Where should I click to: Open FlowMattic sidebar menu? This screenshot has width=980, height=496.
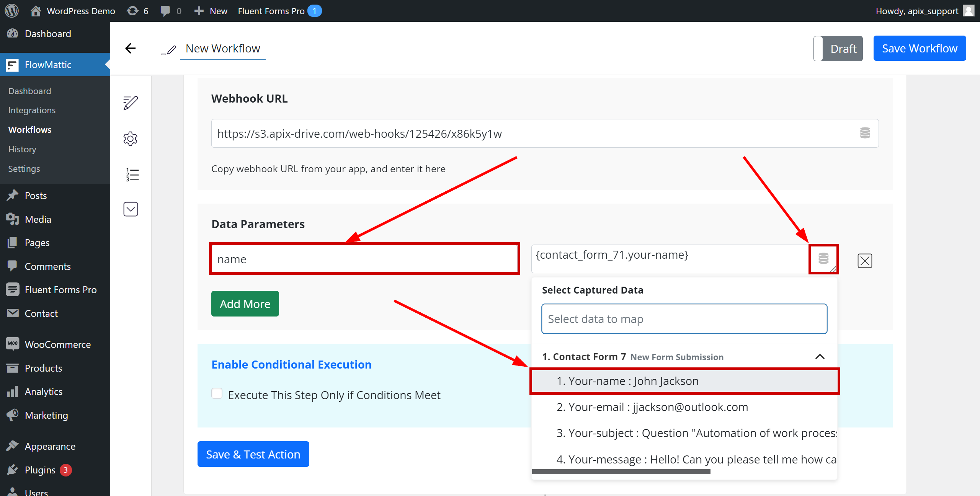[x=55, y=65]
